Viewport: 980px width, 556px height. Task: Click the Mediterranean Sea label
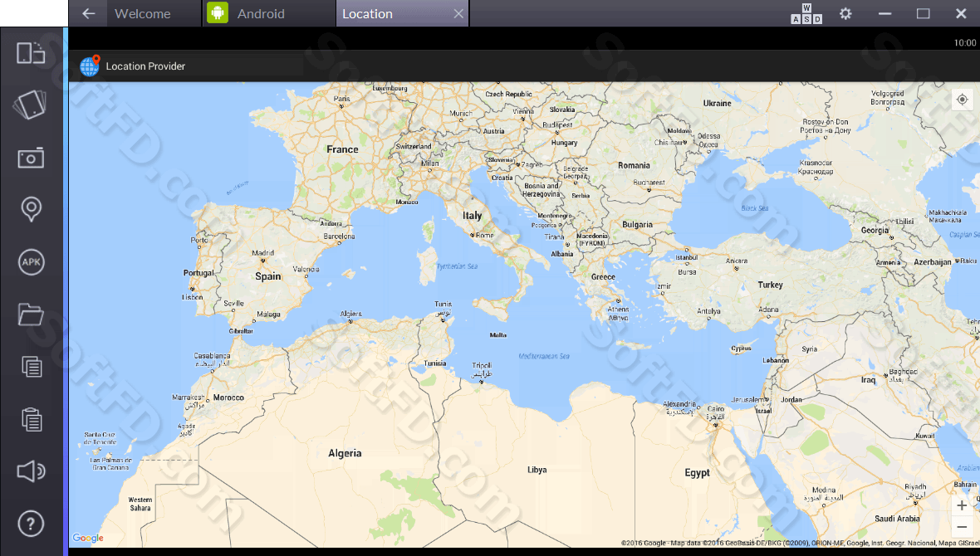coord(544,356)
